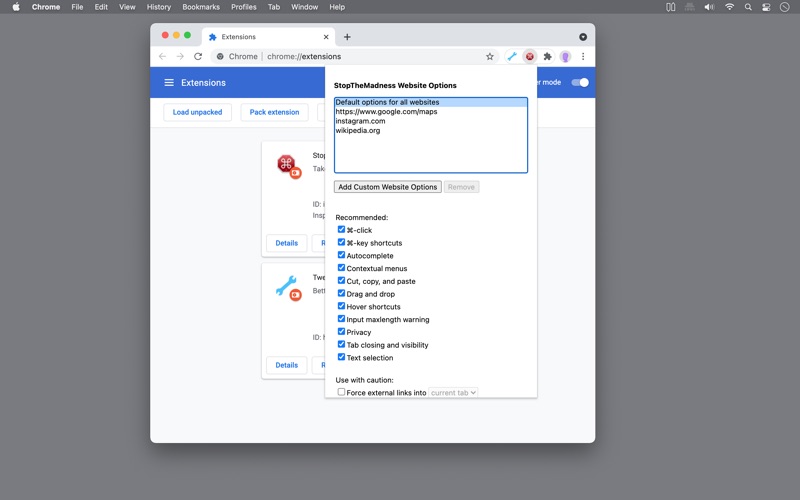Screen dimensions: 800x500
Task: Click the blue wrench extension toolbar icon
Action: [x=512, y=57]
